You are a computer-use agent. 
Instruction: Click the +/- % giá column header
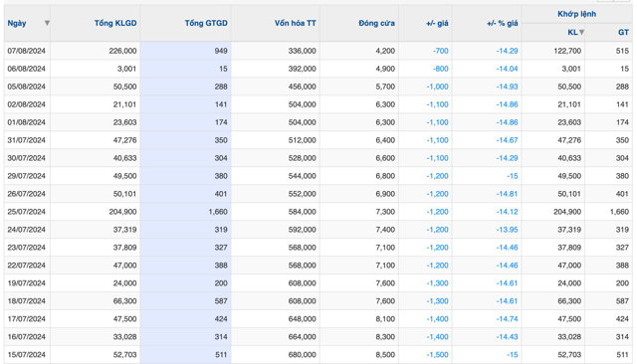pos(502,23)
